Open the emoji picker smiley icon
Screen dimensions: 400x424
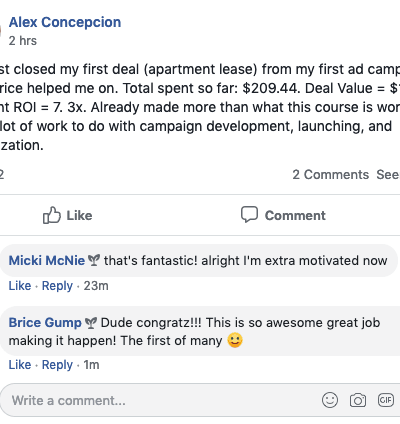click(330, 400)
